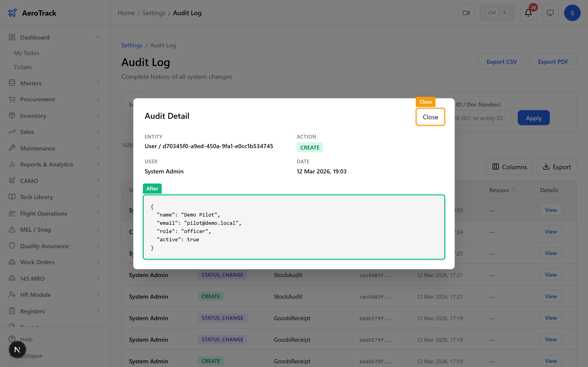
Task: Select the MEL / Snag warning icon
Action: pyautogui.click(x=12, y=229)
